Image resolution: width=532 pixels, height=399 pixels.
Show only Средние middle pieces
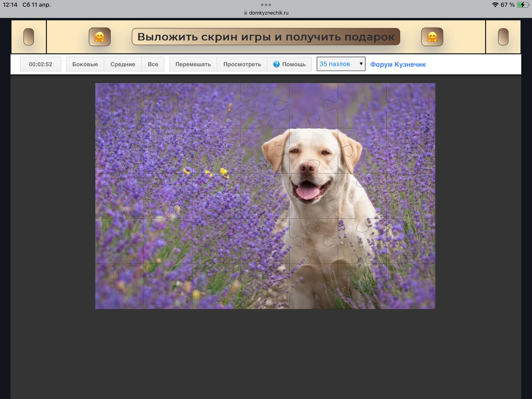[x=123, y=64]
